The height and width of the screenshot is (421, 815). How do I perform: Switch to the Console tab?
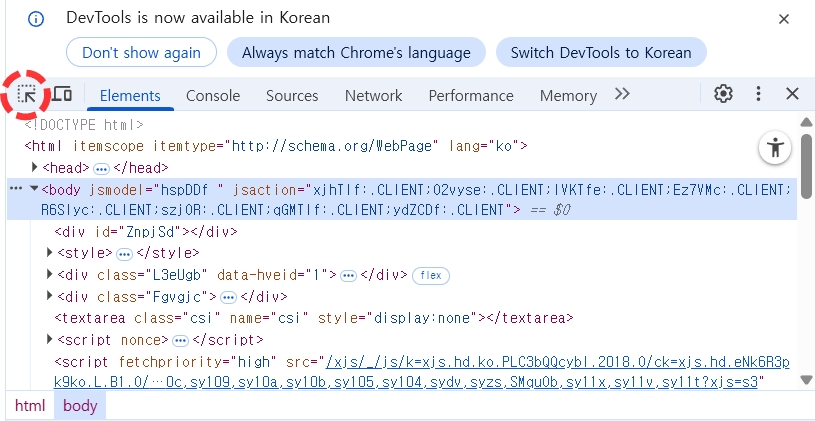(213, 96)
